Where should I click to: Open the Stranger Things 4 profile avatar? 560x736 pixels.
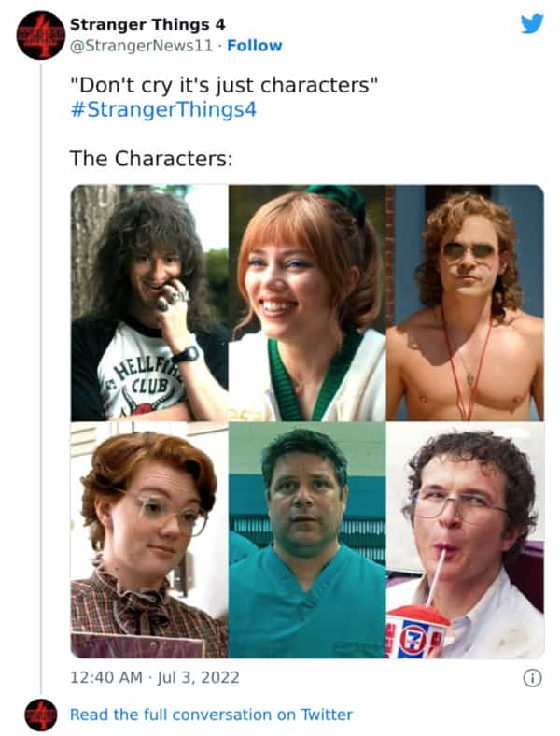(40, 35)
